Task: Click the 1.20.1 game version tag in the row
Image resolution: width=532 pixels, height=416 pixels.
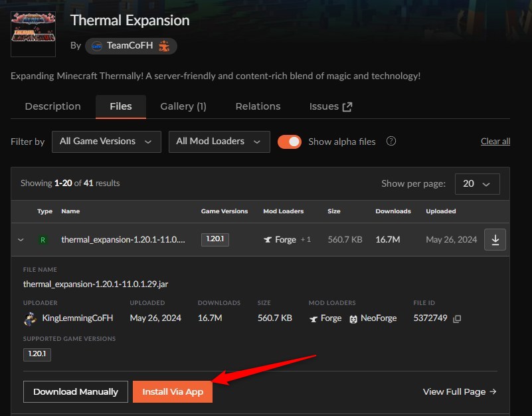Action: pos(215,239)
